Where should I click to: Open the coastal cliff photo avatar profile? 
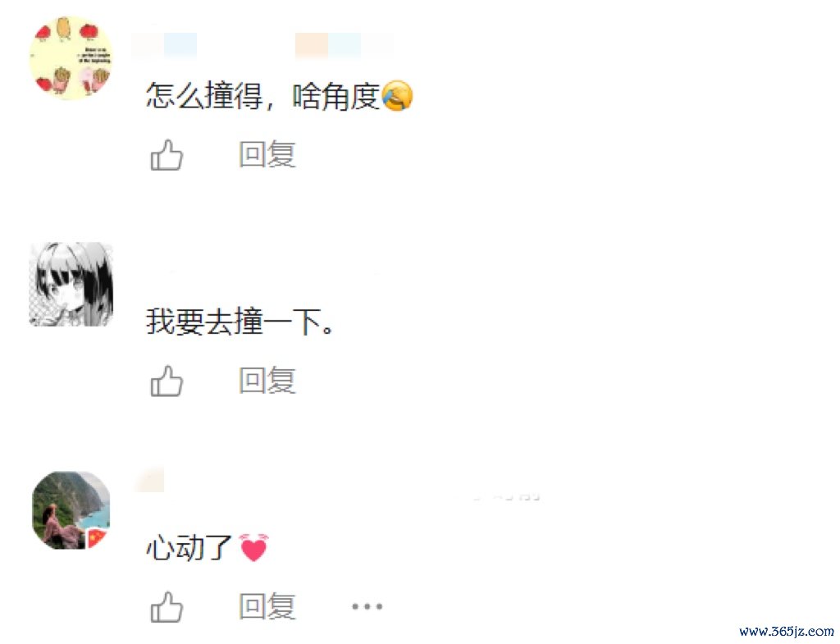(71, 510)
